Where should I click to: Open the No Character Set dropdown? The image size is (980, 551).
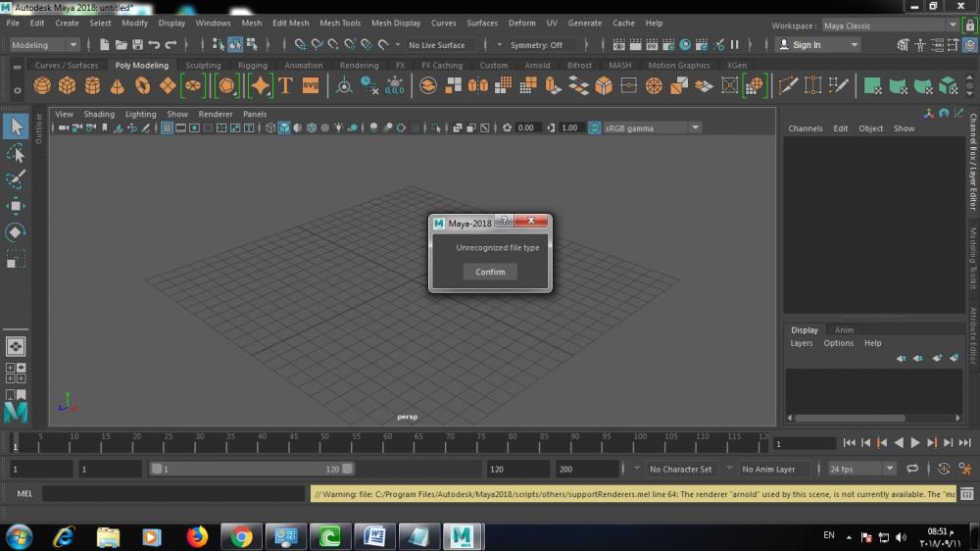[681, 469]
